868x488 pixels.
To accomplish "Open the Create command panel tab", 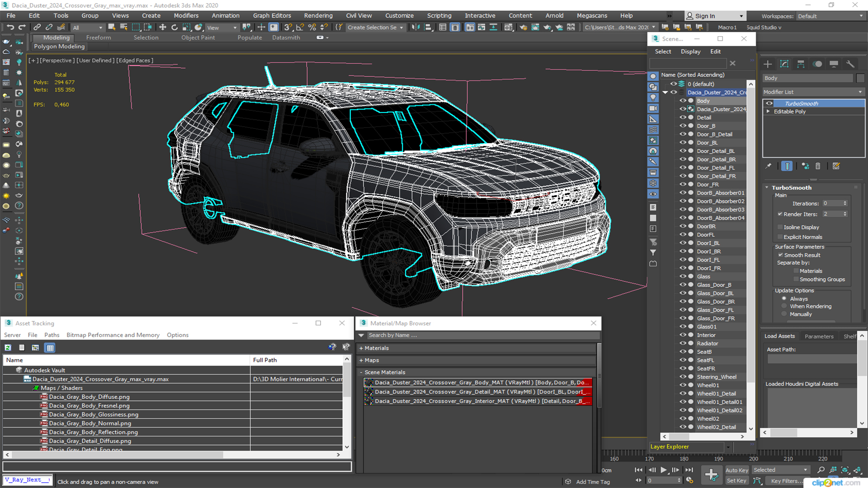I will (768, 64).
